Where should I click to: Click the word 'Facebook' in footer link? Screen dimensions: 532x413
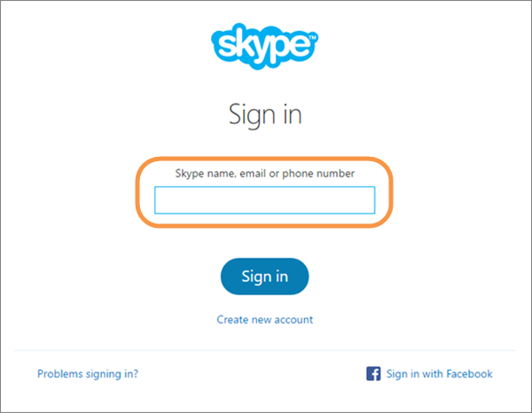click(469, 374)
